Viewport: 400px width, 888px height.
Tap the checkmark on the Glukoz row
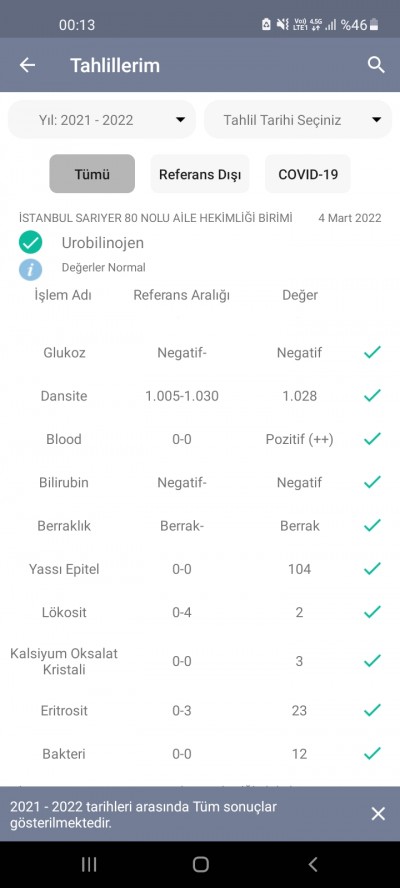(x=372, y=353)
